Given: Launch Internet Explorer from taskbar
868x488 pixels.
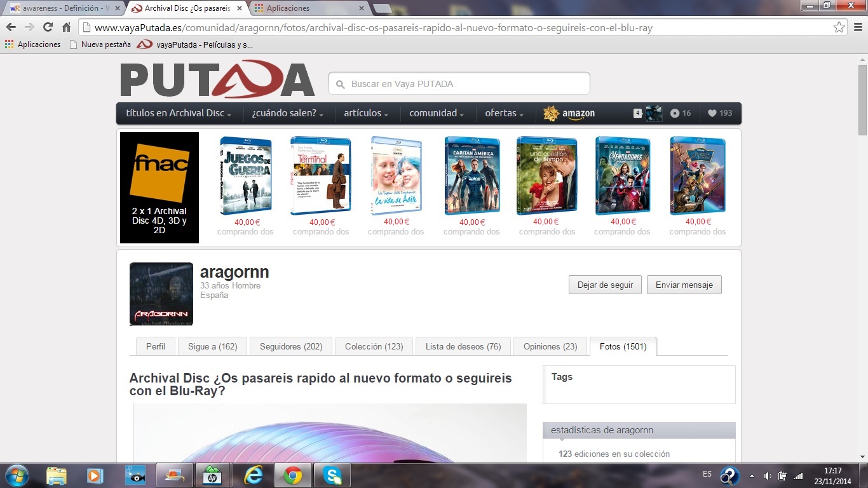Looking at the screenshot, I should click(253, 475).
